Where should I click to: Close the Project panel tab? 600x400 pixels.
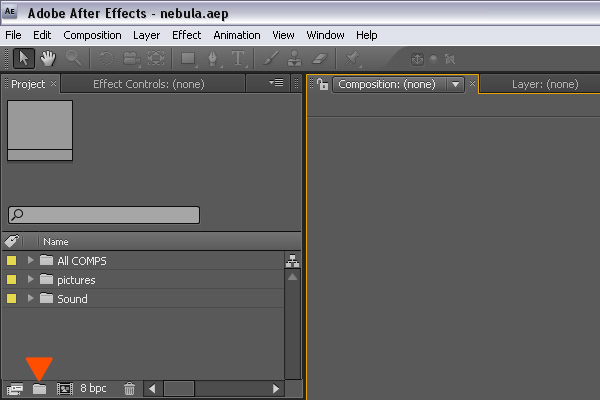click(x=54, y=83)
